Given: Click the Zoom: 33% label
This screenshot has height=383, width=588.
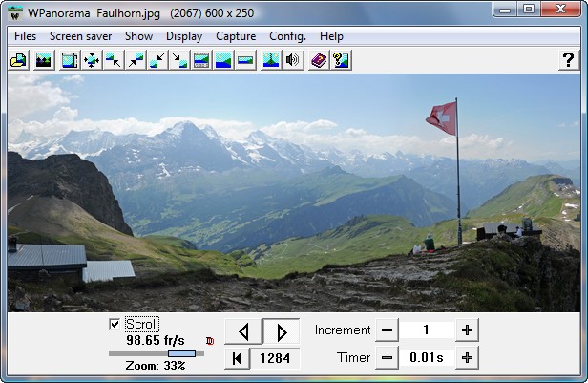Looking at the screenshot, I should pos(156,366).
